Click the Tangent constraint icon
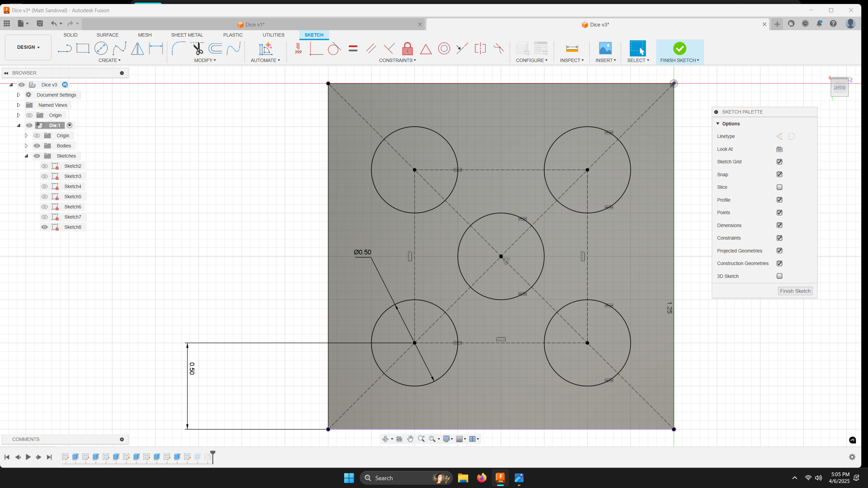This screenshot has width=868, height=488. [x=334, y=48]
